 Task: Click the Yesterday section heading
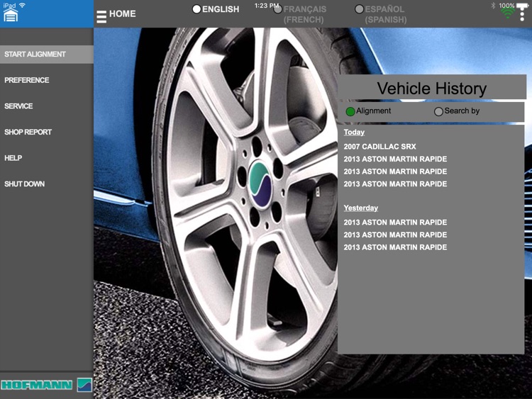[360, 208]
